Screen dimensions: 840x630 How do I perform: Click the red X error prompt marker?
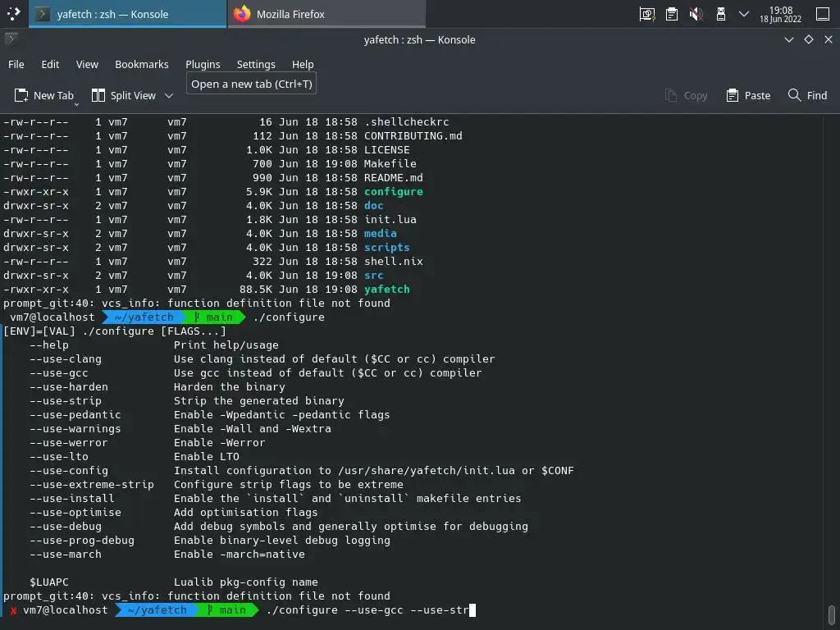tap(13, 610)
